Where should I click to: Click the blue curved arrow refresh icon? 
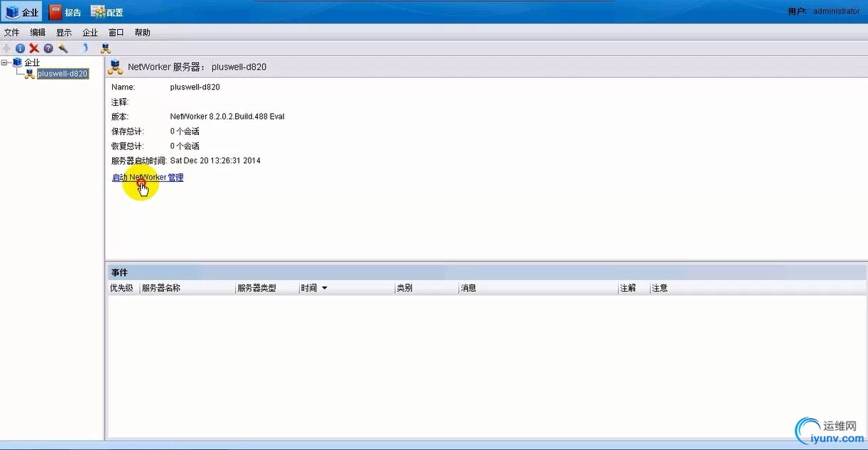(x=85, y=48)
